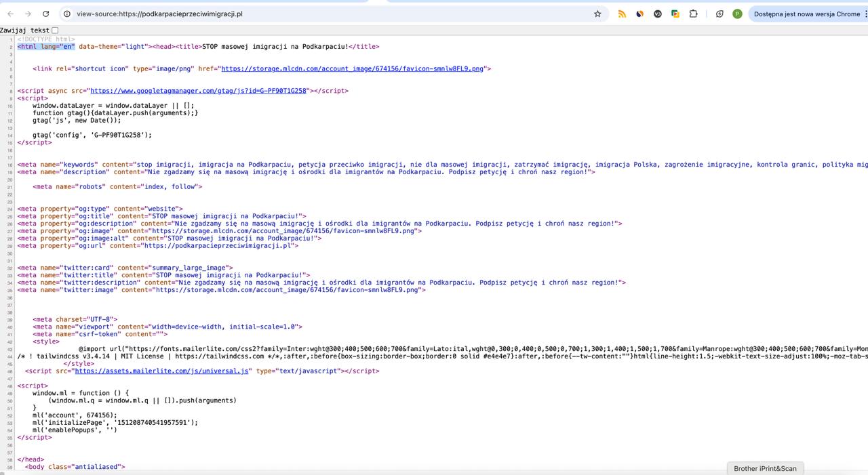The height and width of the screenshot is (475, 868).
Task: Click the meta name="robots" line
Action: pos(117,186)
